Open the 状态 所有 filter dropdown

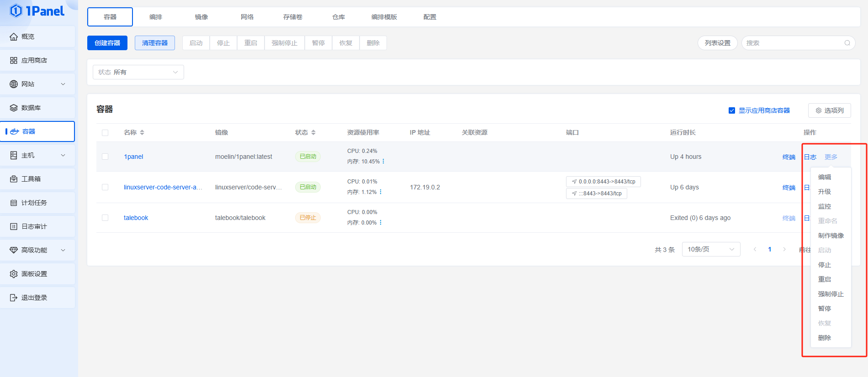138,72
